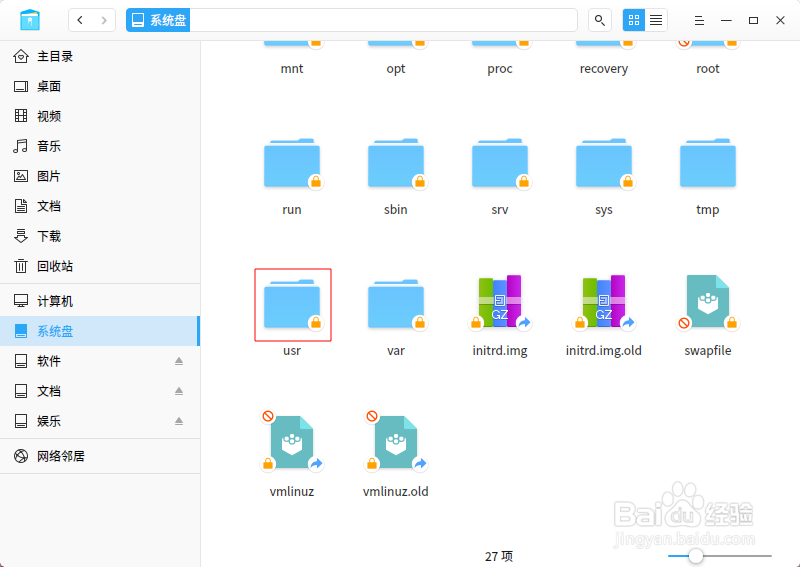Select 系统盘 in sidebar
Viewport: 800px width, 567px height.
click(99, 331)
